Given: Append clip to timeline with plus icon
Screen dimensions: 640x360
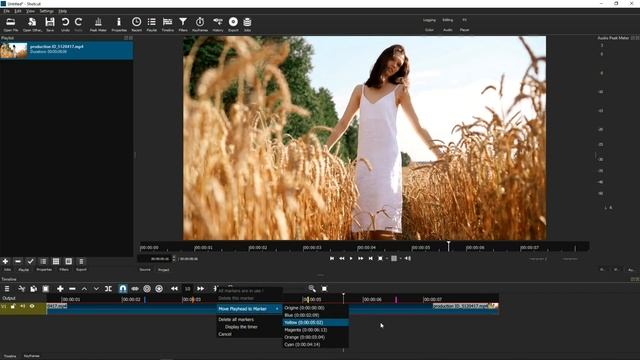Looking at the screenshot, I should pos(60,289).
